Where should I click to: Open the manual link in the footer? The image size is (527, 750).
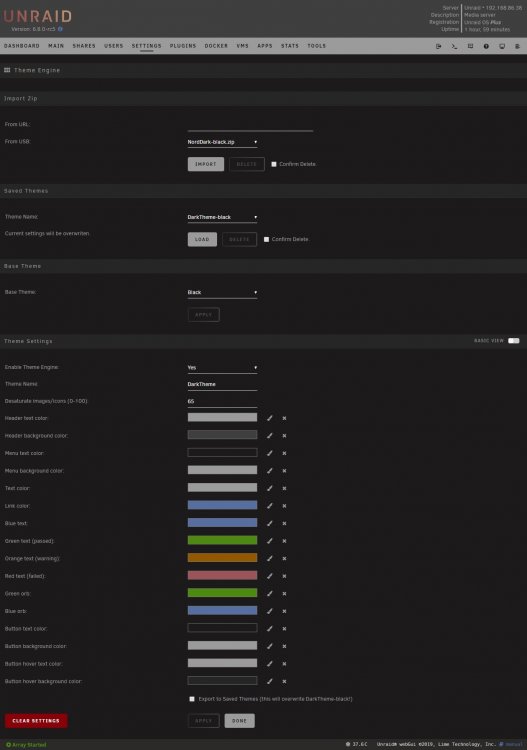pos(513,744)
